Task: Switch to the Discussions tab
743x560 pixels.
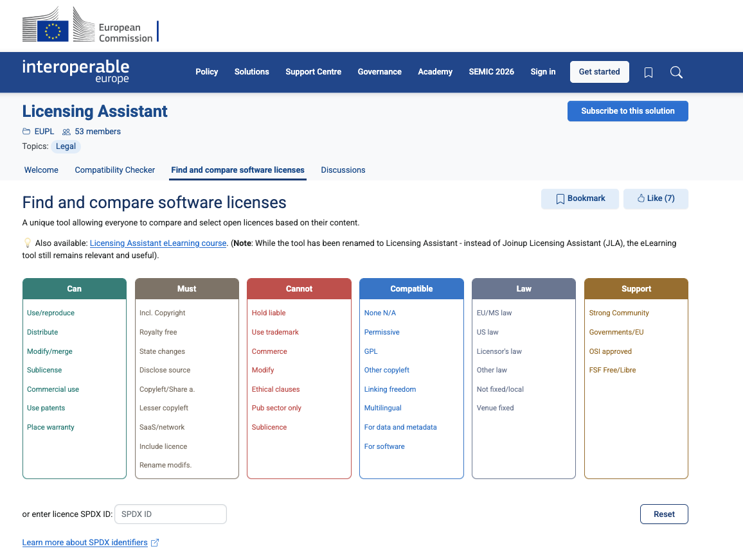Action: (x=343, y=170)
